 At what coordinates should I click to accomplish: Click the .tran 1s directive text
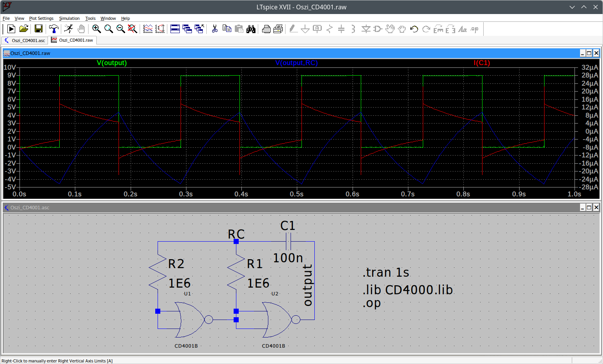pos(386,272)
